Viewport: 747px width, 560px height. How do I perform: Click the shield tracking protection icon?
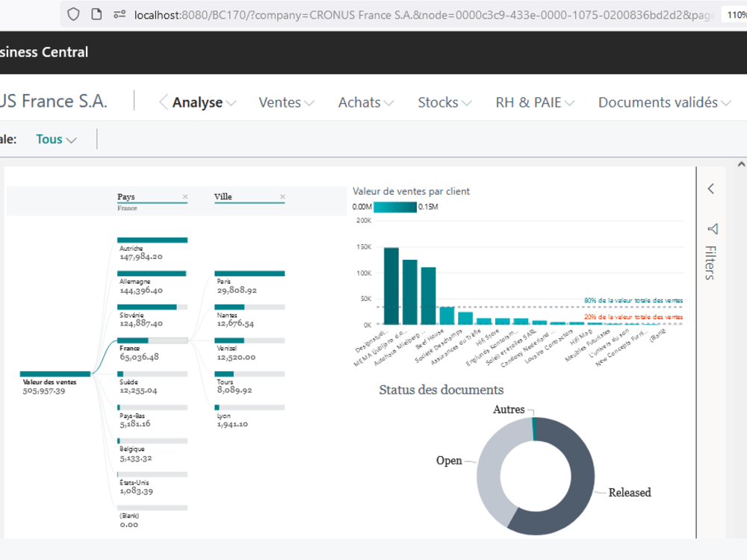(73, 14)
